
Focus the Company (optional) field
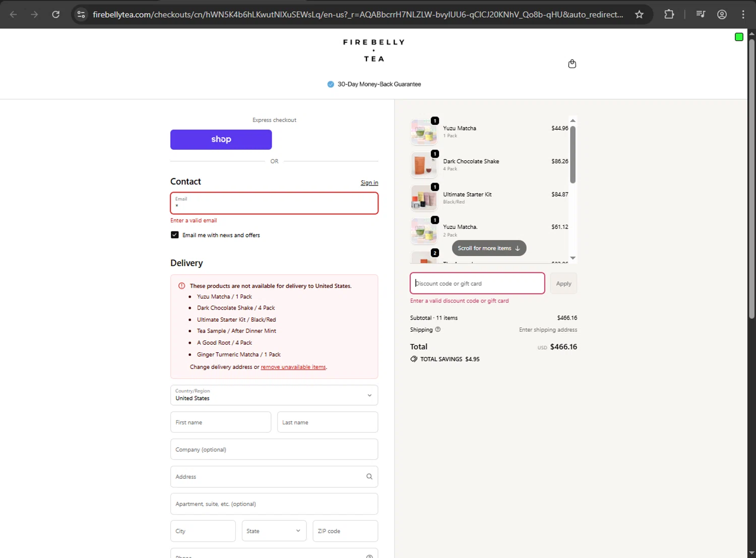point(274,450)
